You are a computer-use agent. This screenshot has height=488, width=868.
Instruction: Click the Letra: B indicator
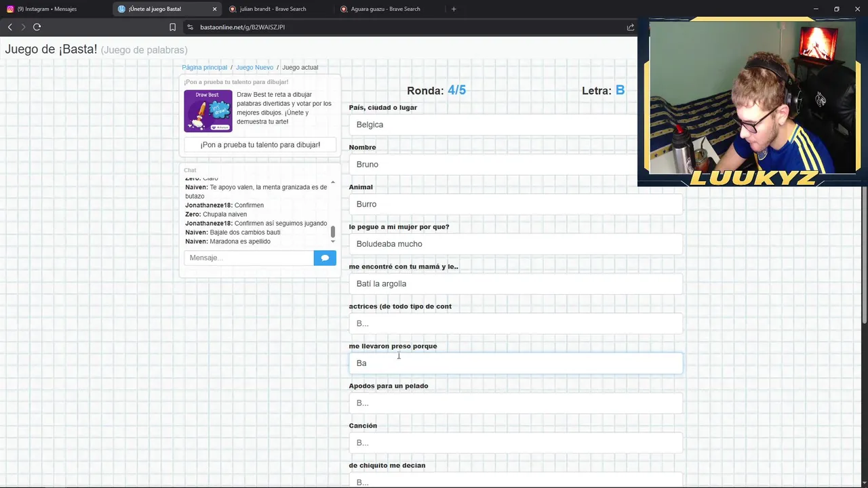click(603, 90)
